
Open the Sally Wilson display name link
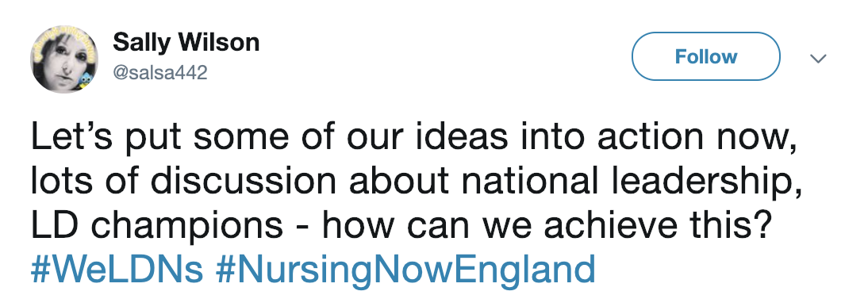point(186,43)
